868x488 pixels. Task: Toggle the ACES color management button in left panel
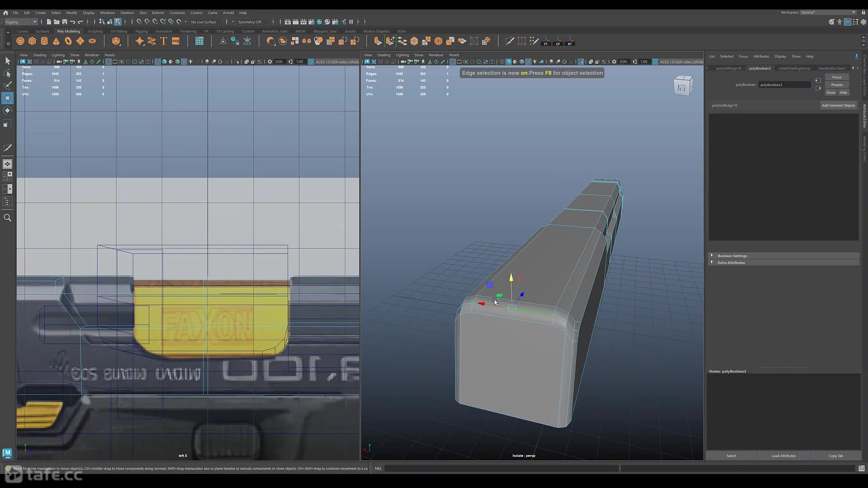[x=311, y=61]
